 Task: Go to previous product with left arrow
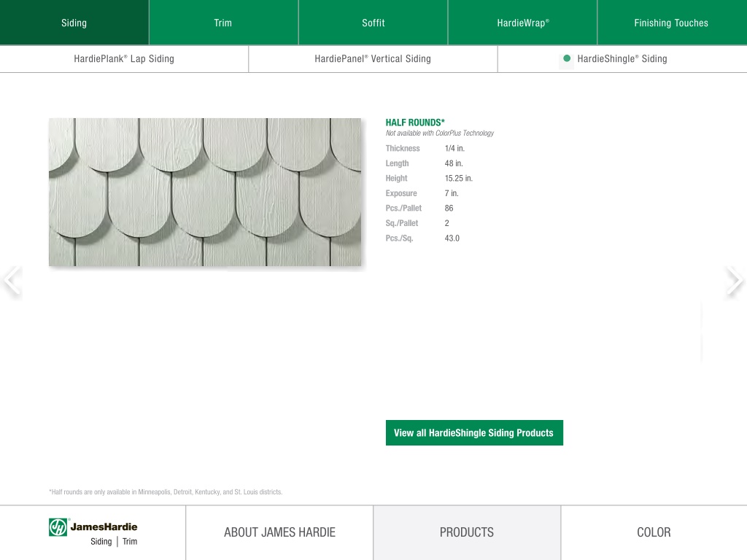pos(12,281)
